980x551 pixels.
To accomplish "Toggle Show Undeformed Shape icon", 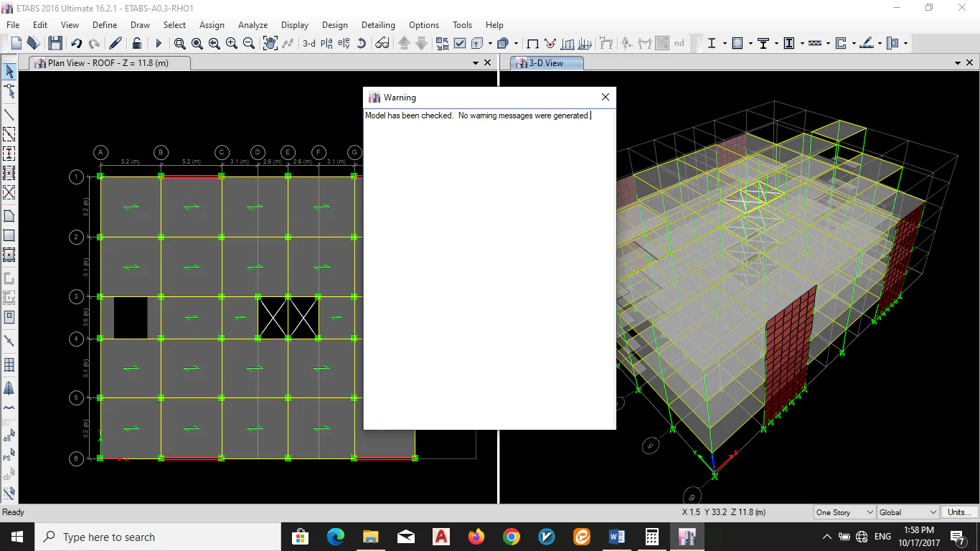I will tap(532, 44).
